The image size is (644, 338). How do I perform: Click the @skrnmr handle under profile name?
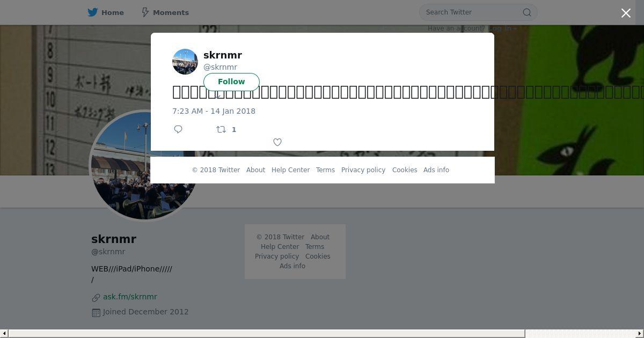tap(108, 252)
